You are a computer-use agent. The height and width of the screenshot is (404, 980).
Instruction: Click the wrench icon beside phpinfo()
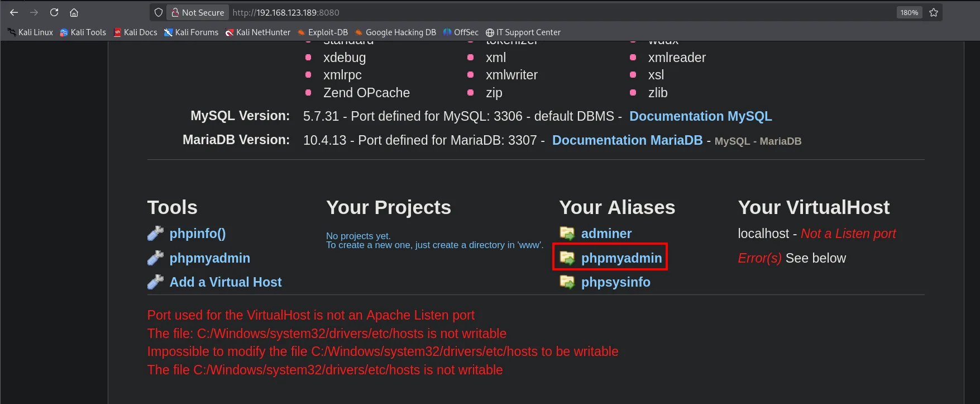click(155, 233)
